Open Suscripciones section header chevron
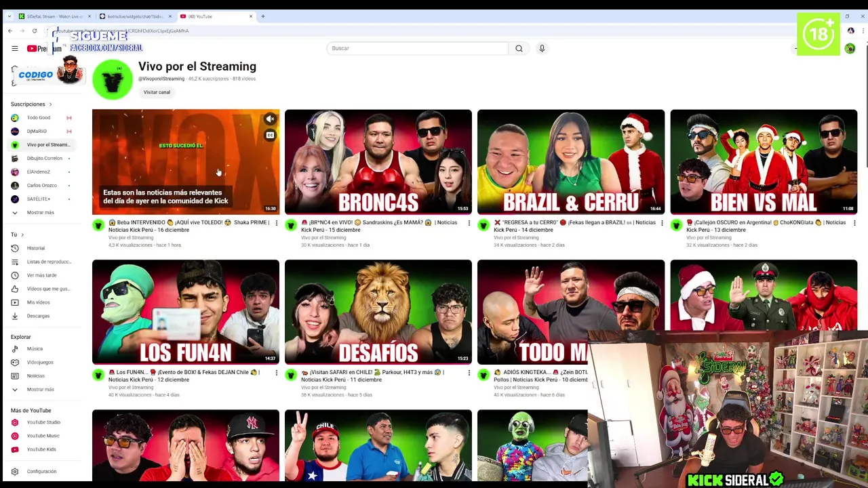 tap(50, 104)
